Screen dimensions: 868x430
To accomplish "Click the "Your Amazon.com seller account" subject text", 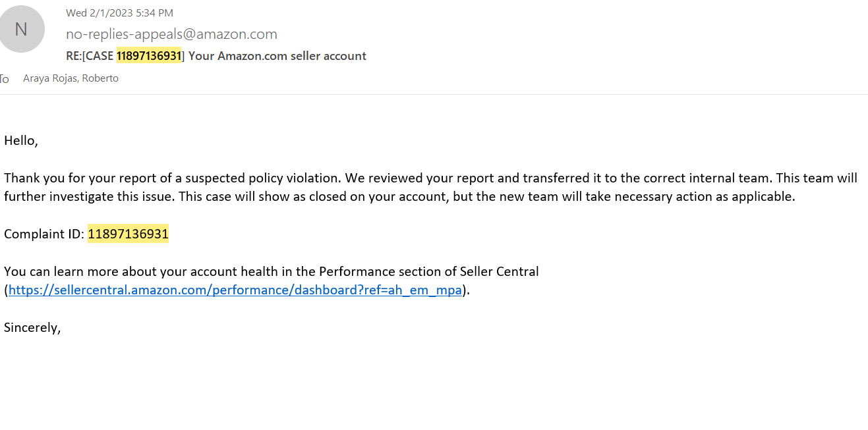I will pos(277,56).
